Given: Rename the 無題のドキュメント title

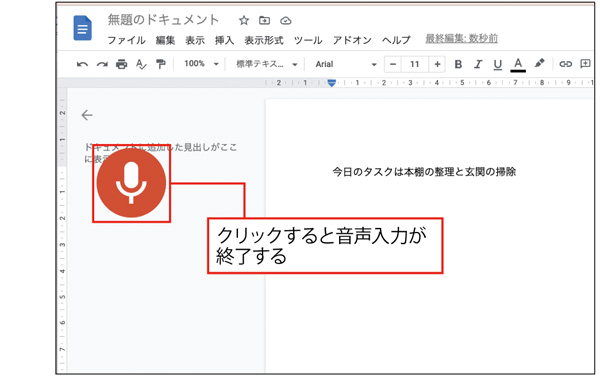Looking at the screenshot, I should coord(163,20).
